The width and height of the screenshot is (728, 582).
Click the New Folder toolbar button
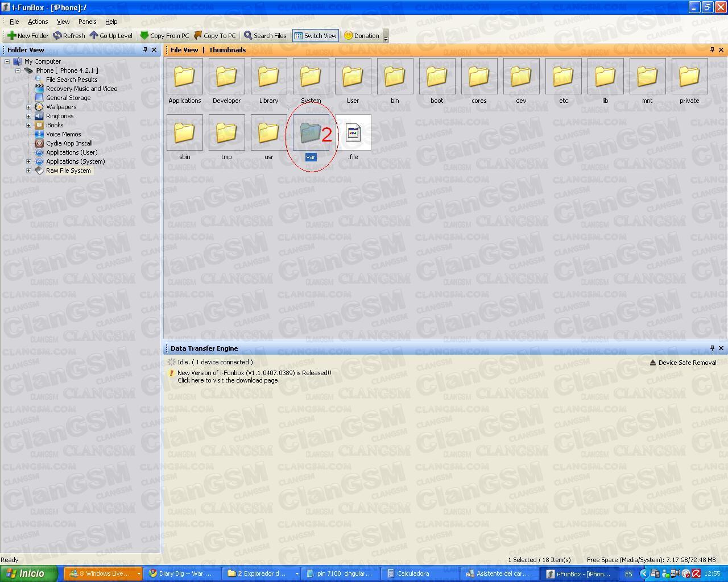click(x=28, y=36)
